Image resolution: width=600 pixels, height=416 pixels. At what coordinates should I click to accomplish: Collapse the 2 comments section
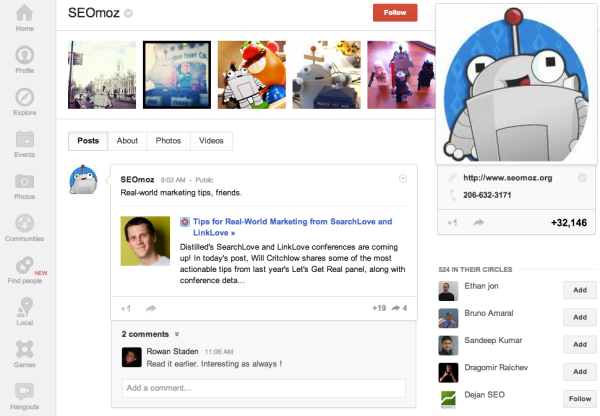[x=177, y=334]
